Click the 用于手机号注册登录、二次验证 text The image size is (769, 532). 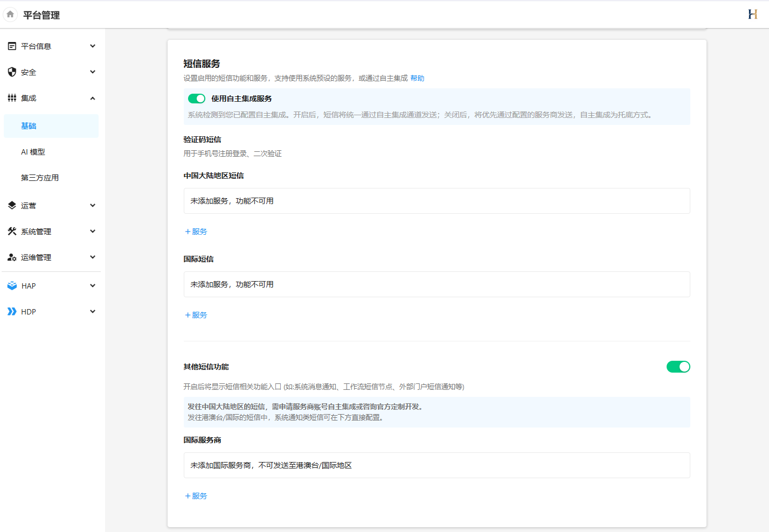click(232, 153)
